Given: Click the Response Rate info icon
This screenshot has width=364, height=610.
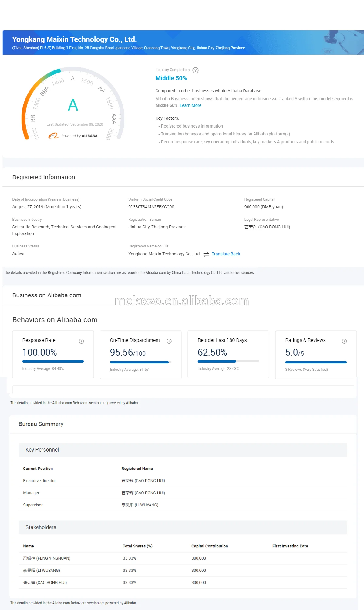Looking at the screenshot, I should pyautogui.click(x=81, y=341).
